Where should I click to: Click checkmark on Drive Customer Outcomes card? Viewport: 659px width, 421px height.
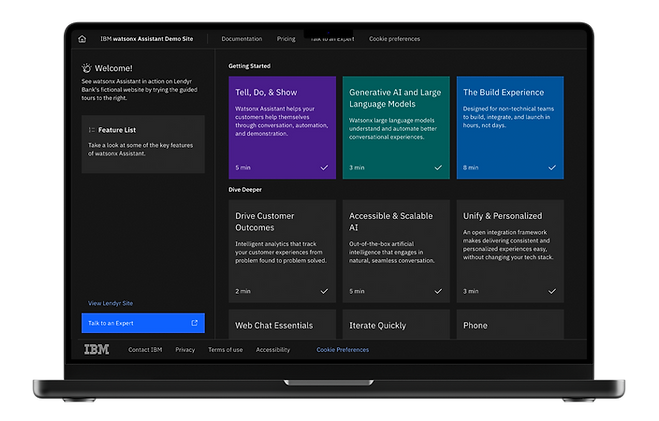324,291
